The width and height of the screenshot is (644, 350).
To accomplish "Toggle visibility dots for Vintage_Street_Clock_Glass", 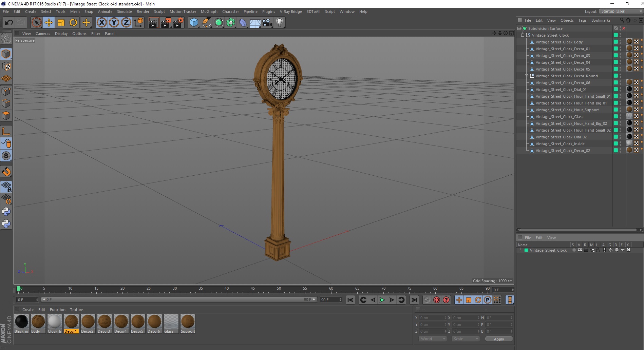I will [621, 117].
